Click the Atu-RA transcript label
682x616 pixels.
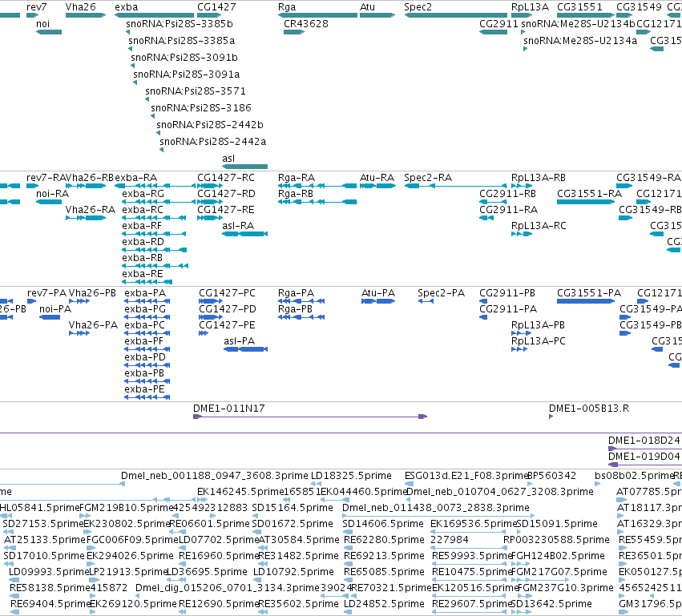click(377, 178)
